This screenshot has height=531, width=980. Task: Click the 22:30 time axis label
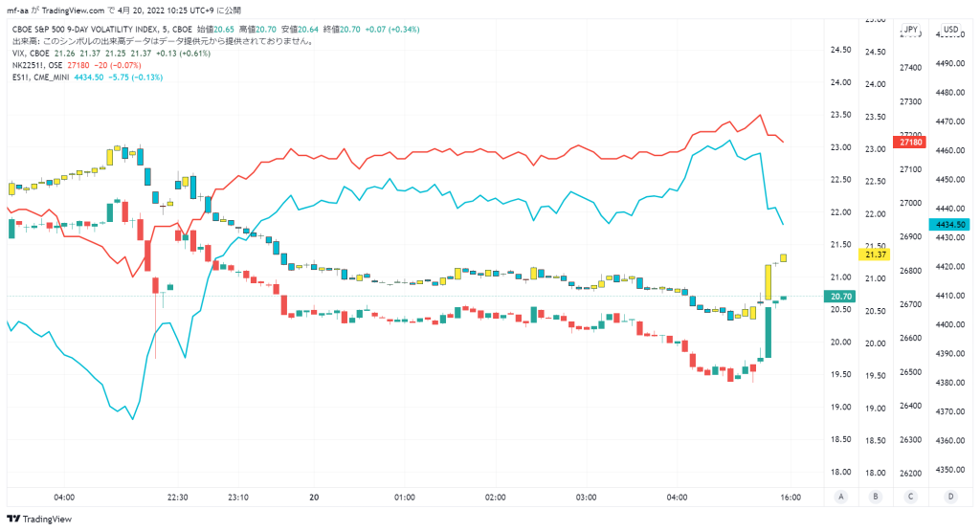[177, 498]
